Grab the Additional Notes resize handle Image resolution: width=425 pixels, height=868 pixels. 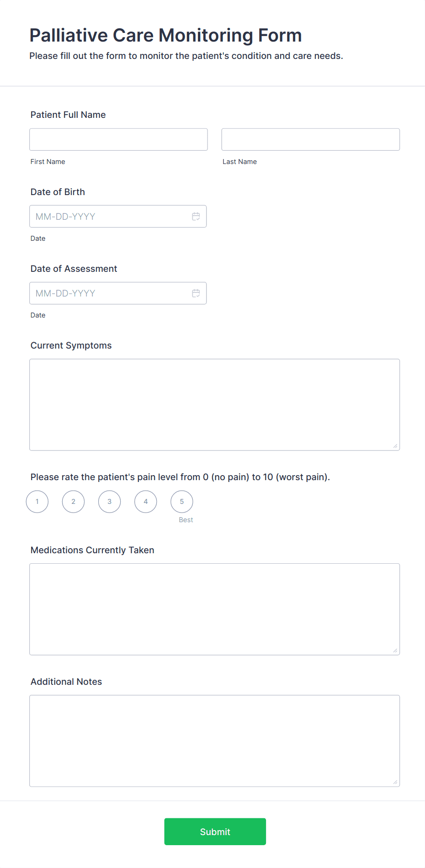click(x=395, y=782)
